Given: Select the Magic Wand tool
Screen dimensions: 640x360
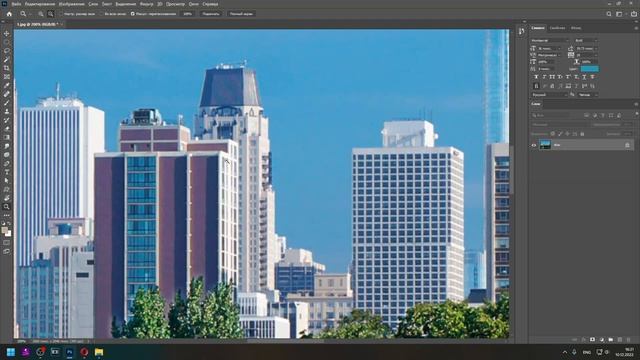Looking at the screenshot, I should [x=7, y=60].
